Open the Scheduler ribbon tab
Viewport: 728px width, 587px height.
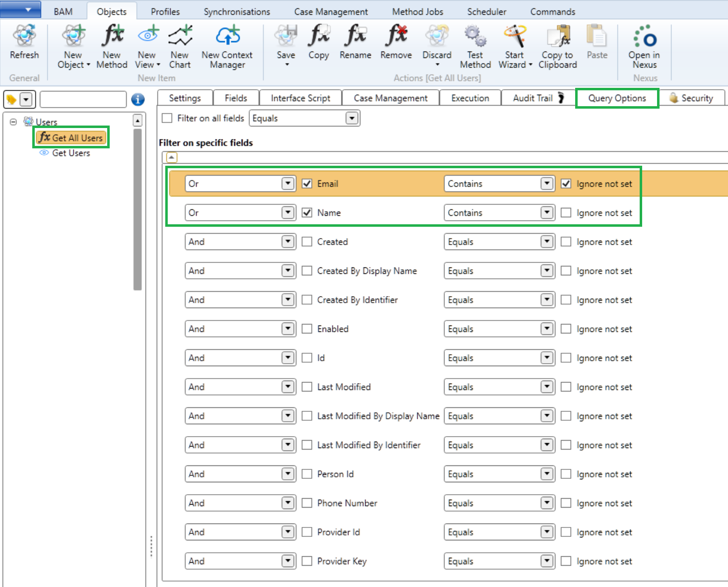coord(487,11)
